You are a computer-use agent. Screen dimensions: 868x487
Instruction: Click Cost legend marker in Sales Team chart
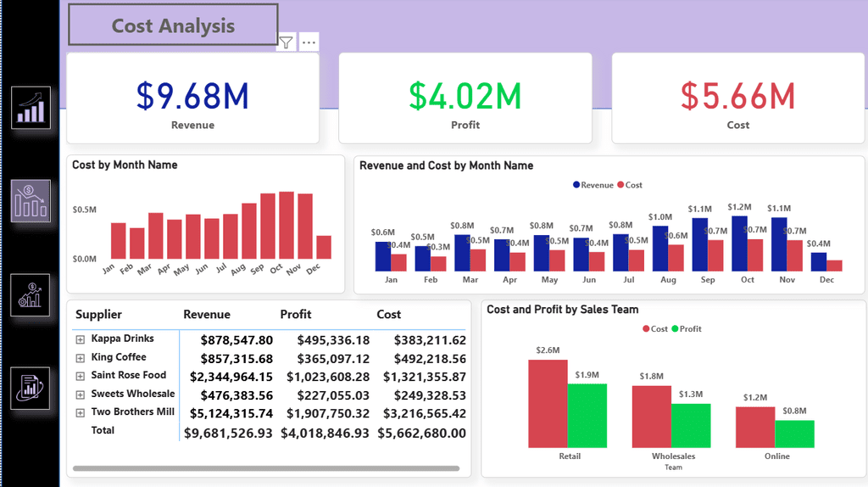[x=646, y=328]
